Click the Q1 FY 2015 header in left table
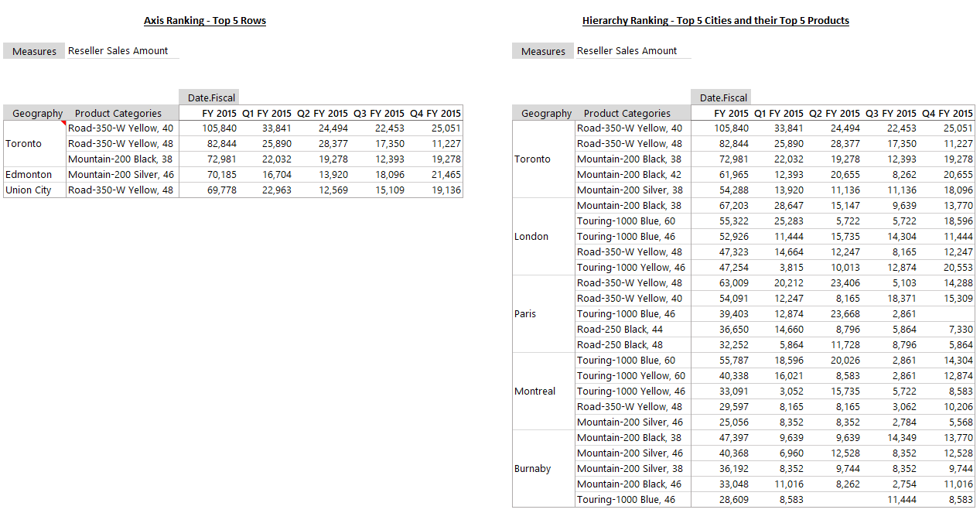 pyautogui.click(x=267, y=113)
